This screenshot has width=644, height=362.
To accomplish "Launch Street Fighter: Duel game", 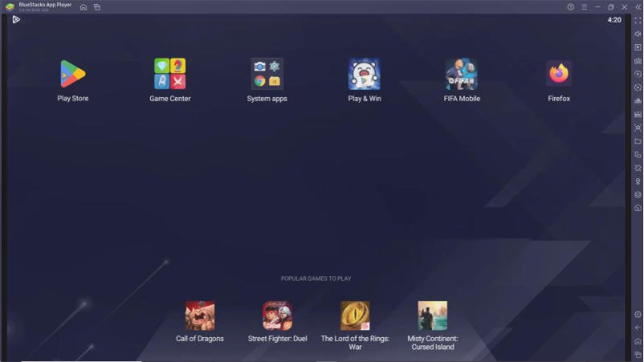I will [x=278, y=315].
